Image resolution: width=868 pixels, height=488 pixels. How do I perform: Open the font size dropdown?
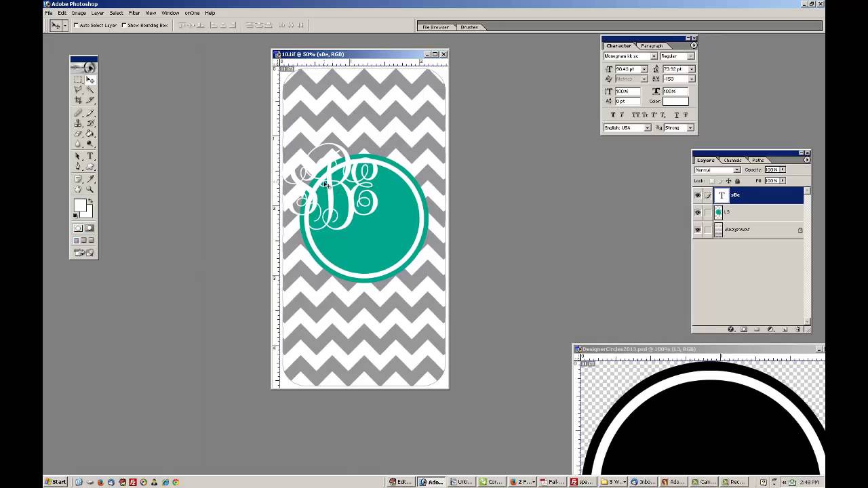pyautogui.click(x=644, y=69)
